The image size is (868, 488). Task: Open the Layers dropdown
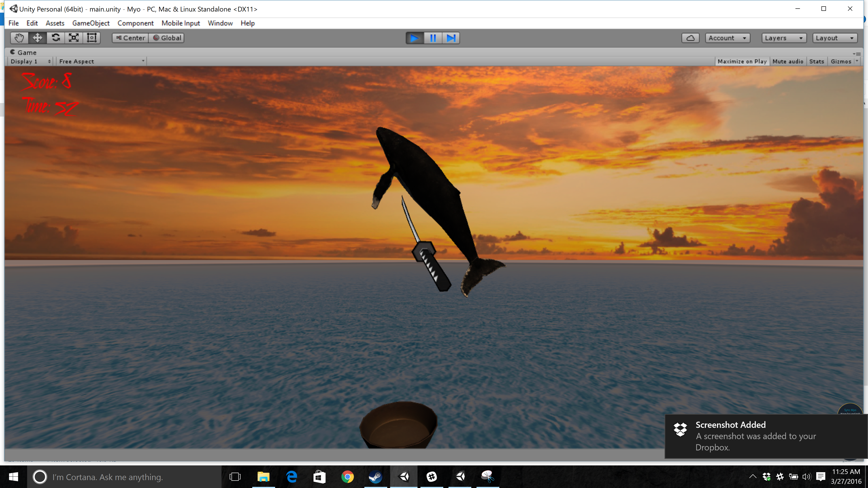[x=784, y=38]
